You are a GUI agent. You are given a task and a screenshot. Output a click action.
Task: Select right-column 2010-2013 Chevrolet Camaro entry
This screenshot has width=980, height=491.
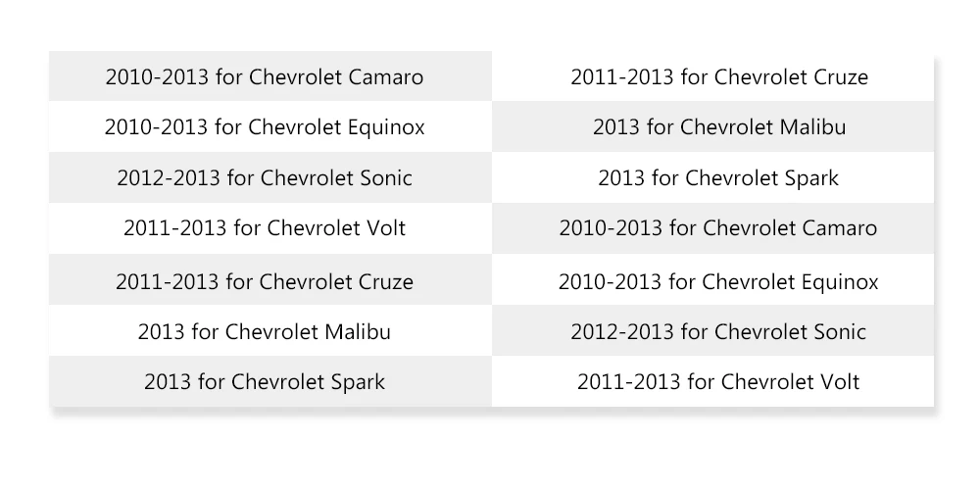[713, 228]
